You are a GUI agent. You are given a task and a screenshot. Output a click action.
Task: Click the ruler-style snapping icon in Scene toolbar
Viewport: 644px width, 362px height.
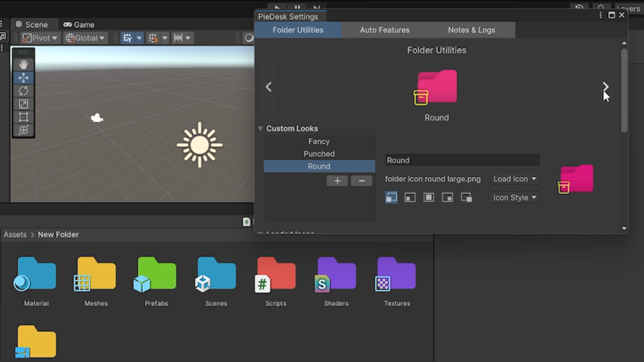(x=178, y=38)
